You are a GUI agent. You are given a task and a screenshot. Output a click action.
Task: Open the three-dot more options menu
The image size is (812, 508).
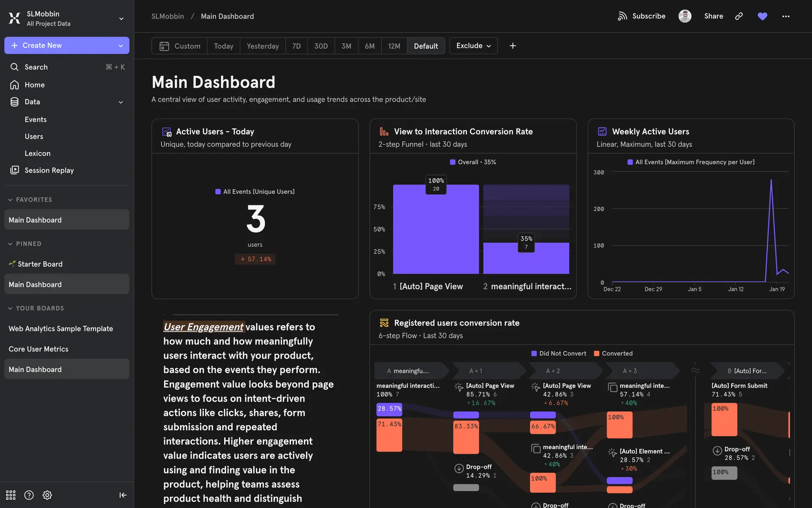(x=786, y=16)
